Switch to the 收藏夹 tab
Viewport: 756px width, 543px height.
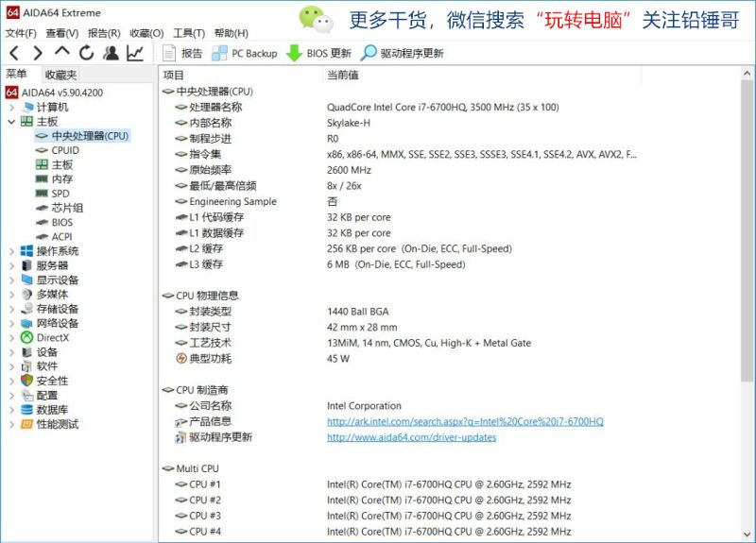coord(60,75)
